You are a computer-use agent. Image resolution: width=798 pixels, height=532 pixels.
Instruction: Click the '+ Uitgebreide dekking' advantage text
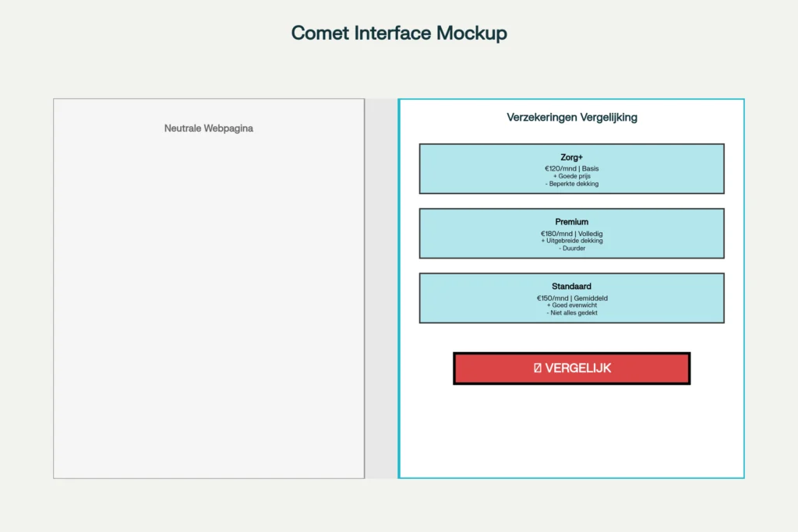571,241
